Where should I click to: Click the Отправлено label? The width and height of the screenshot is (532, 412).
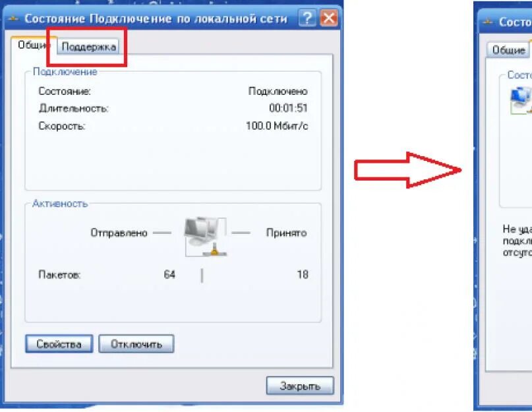119,233
